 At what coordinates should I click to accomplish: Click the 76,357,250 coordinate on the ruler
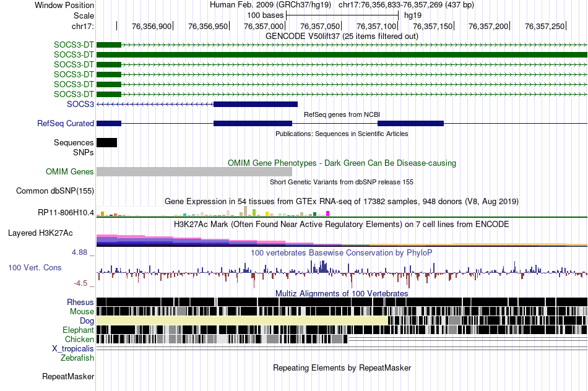(545, 26)
